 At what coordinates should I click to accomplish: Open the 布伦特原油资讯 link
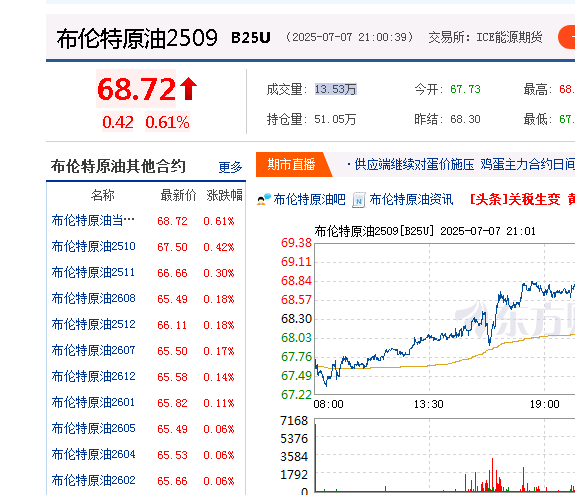[411, 199]
